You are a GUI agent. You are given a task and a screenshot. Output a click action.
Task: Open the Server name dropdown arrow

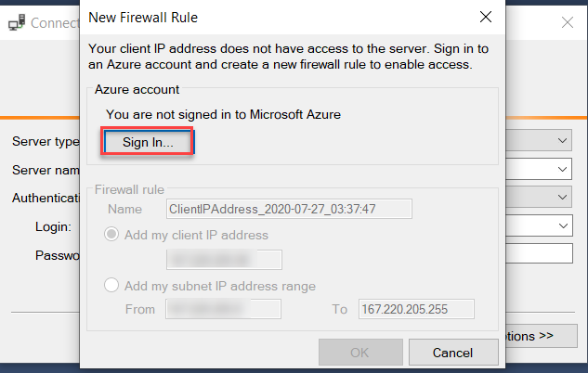[563, 170]
